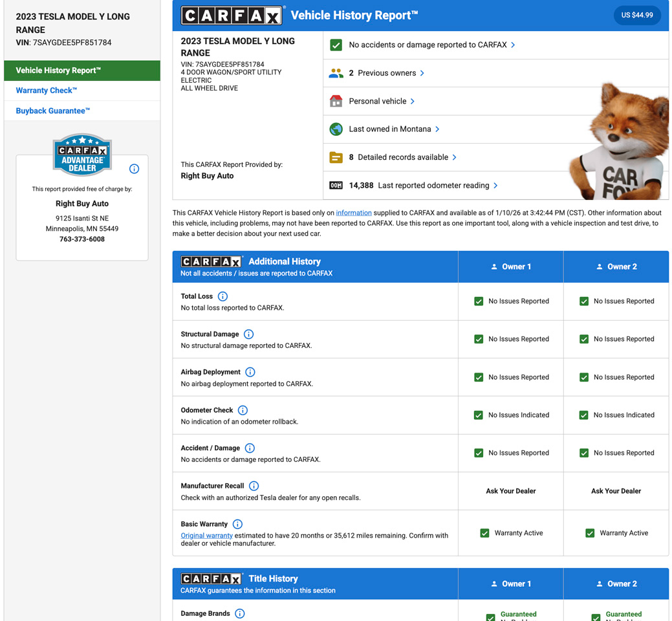Viewport: 672px width, 621px height.
Task: Expand the Last owned in Montana row
Action: point(394,129)
